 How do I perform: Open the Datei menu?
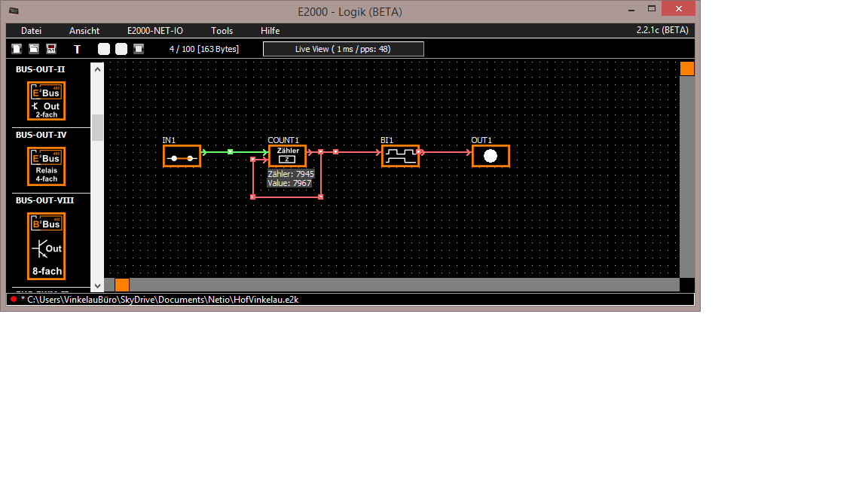click(x=31, y=30)
